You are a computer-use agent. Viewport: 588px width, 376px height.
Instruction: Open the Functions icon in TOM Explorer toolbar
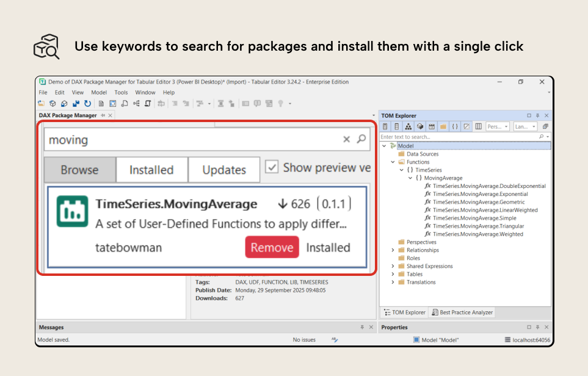tap(456, 126)
